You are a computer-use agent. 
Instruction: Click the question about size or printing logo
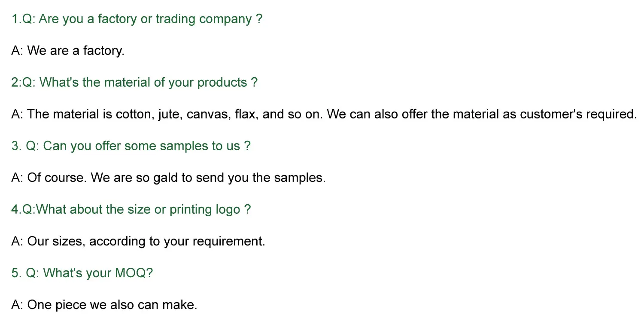click(x=131, y=209)
